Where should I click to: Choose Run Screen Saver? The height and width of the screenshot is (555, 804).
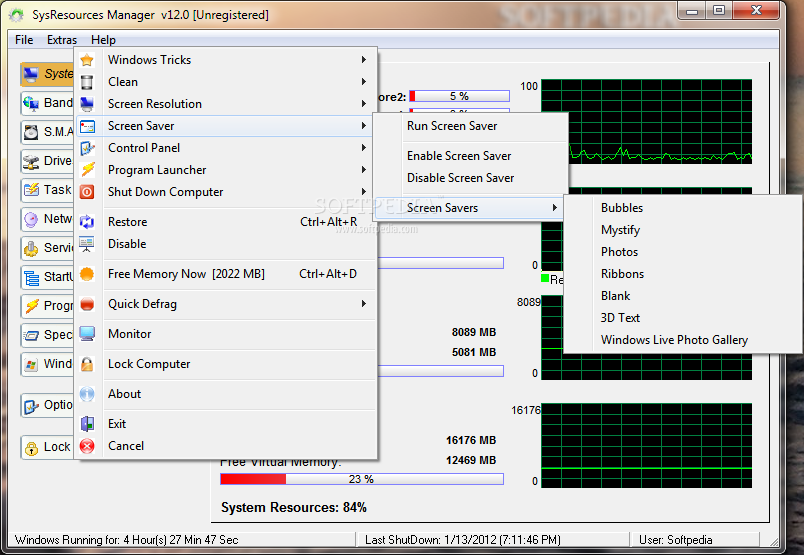471,126
